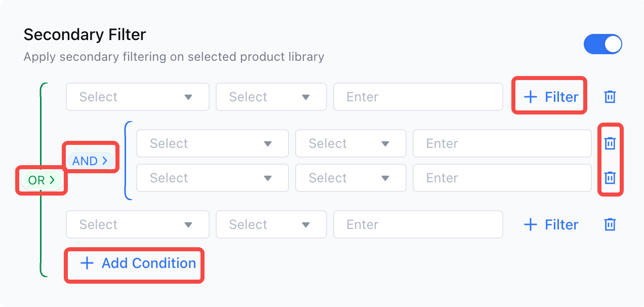This screenshot has width=644, height=307.
Task: Switch the green OR logic operator
Action: coord(42,180)
